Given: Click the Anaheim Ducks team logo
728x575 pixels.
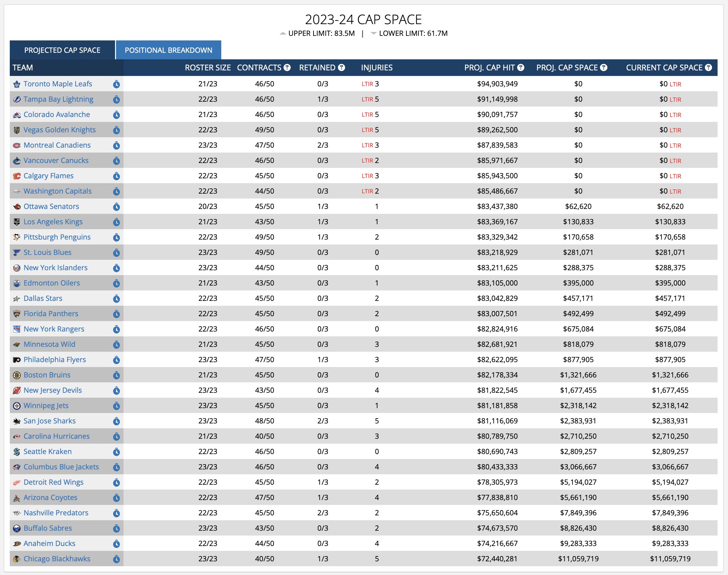Looking at the screenshot, I should (x=17, y=544).
